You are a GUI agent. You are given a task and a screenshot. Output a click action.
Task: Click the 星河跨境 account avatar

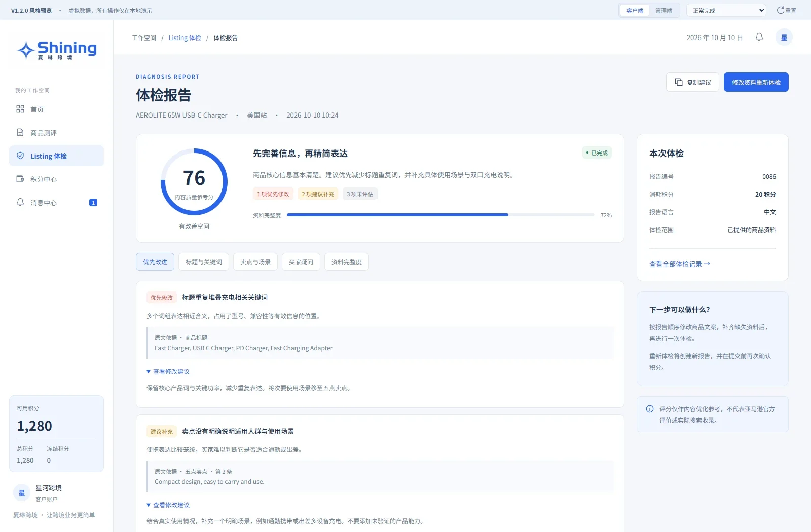tap(22, 493)
